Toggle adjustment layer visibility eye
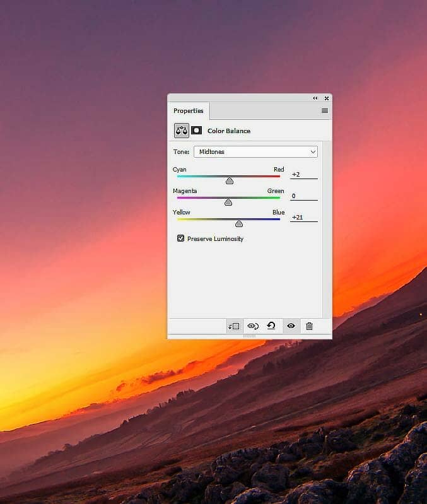Screen dimensions: 427x504 pyautogui.click(x=291, y=326)
